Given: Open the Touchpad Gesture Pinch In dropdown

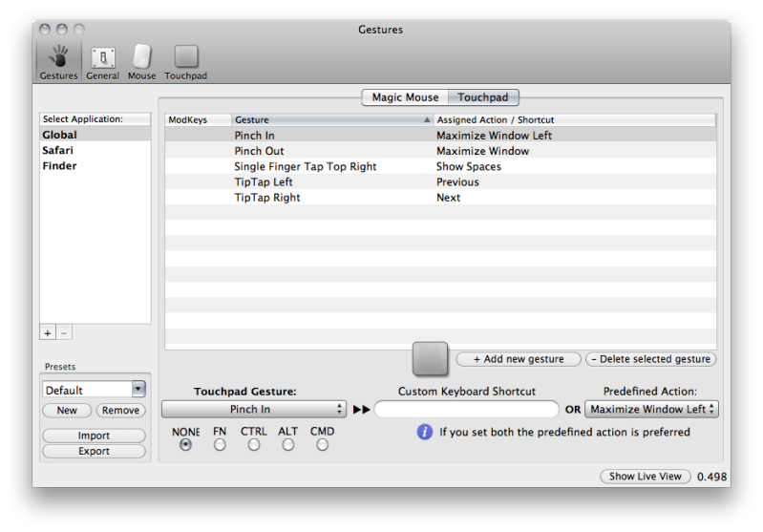Looking at the screenshot, I should pyautogui.click(x=254, y=410).
